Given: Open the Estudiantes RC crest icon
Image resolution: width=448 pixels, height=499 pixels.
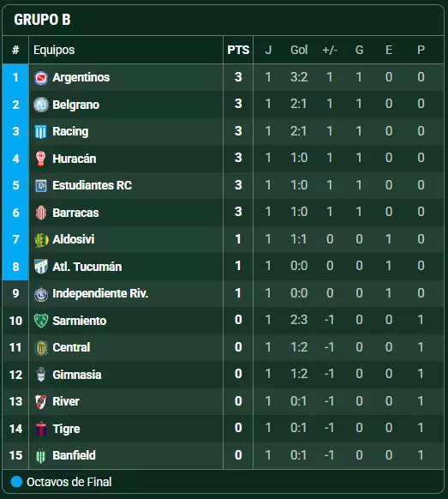Looking at the screenshot, I should point(41,185).
